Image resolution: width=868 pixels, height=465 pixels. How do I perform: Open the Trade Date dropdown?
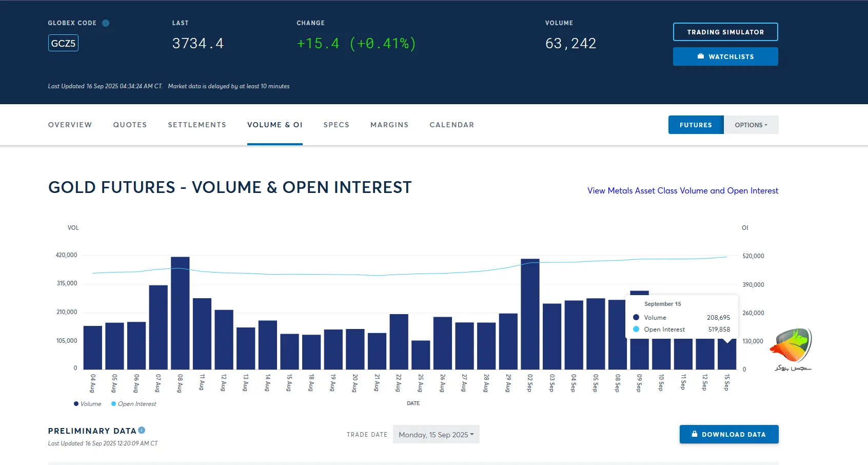(436, 434)
